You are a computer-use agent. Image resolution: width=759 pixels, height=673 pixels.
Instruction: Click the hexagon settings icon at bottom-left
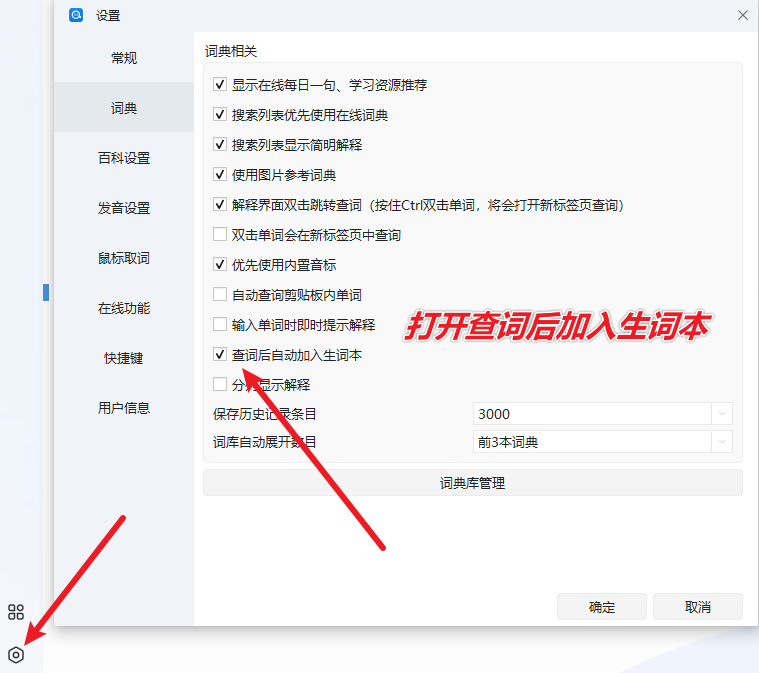pos(16,655)
